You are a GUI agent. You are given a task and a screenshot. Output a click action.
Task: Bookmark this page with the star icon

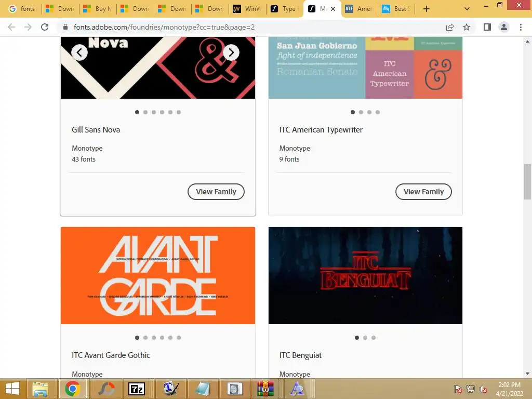coord(467,27)
